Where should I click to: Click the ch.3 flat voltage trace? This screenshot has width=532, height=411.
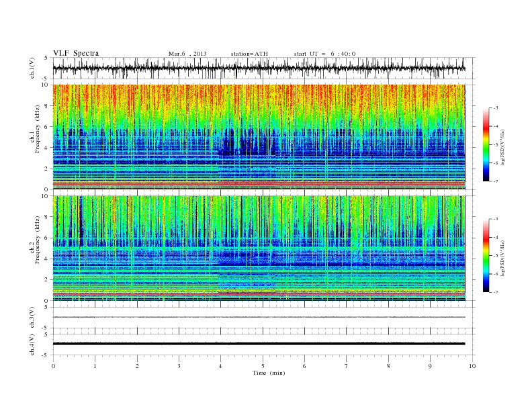pos(259,318)
